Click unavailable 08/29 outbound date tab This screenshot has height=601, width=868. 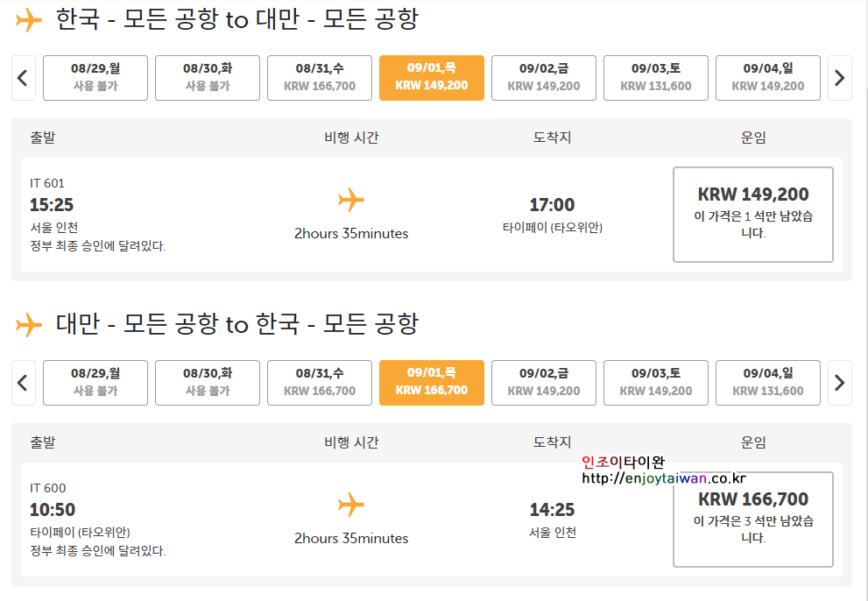tap(95, 78)
